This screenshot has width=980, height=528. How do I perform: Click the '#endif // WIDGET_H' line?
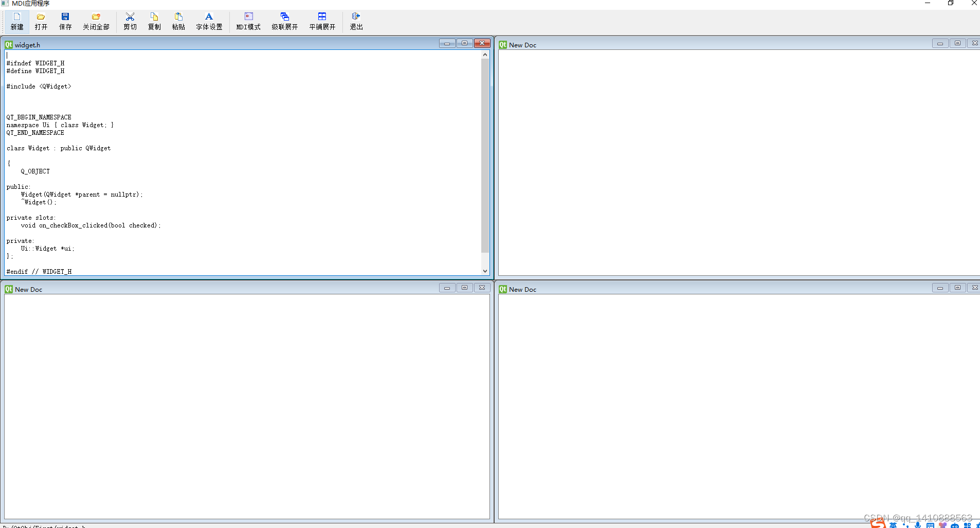tap(39, 272)
